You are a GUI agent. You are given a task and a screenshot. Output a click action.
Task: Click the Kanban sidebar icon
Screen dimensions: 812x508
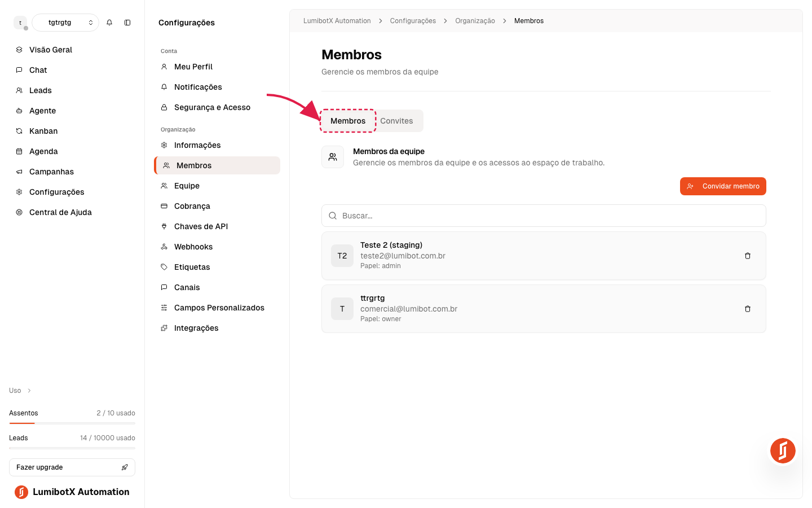[x=19, y=131]
